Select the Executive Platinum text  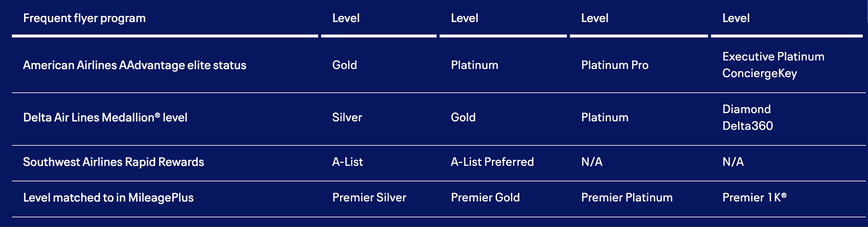pos(773,57)
